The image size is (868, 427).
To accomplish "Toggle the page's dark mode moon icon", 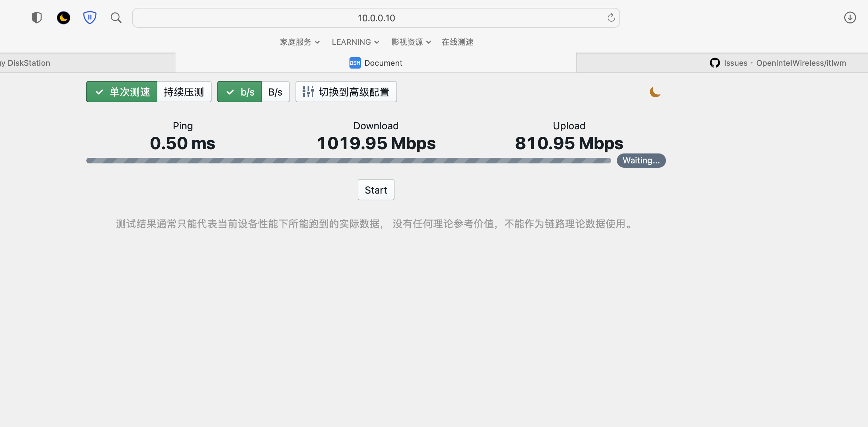I will (655, 92).
